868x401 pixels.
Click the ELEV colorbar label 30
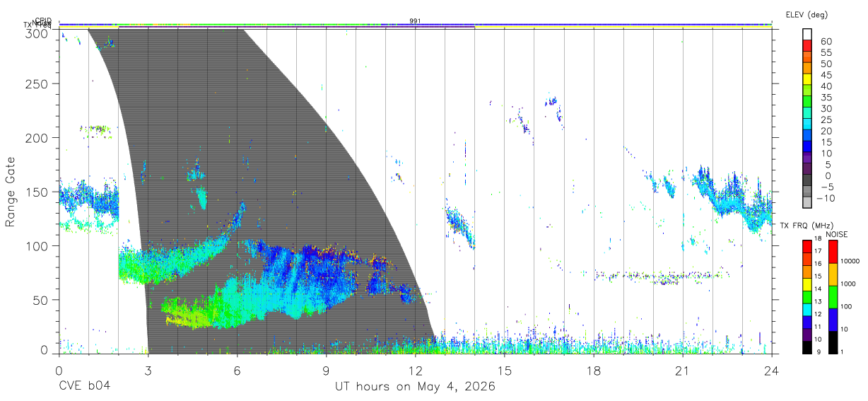pyautogui.click(x=826, y=108)
